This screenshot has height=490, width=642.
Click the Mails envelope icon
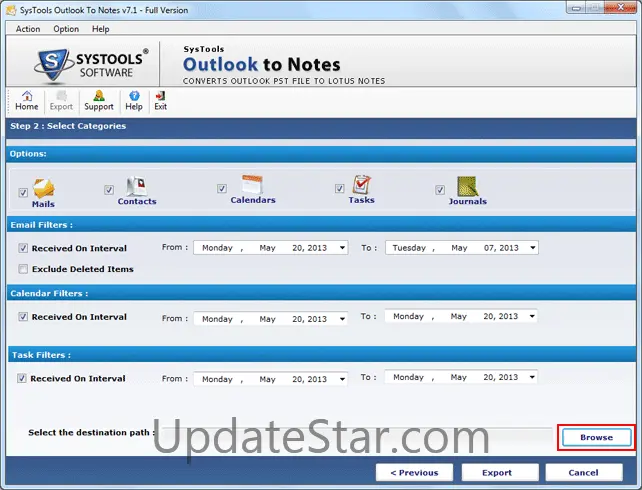click(x=44, y=188)
